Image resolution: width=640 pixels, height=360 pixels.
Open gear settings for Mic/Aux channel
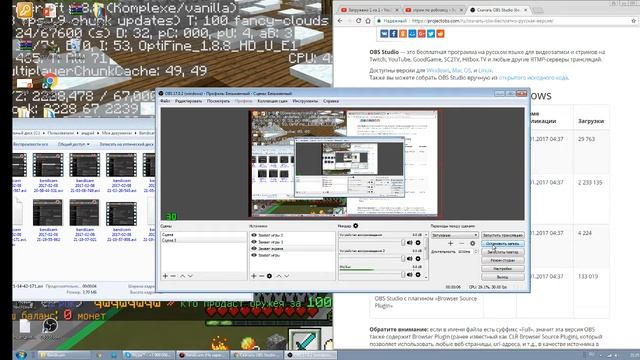[x=418, y=275]
